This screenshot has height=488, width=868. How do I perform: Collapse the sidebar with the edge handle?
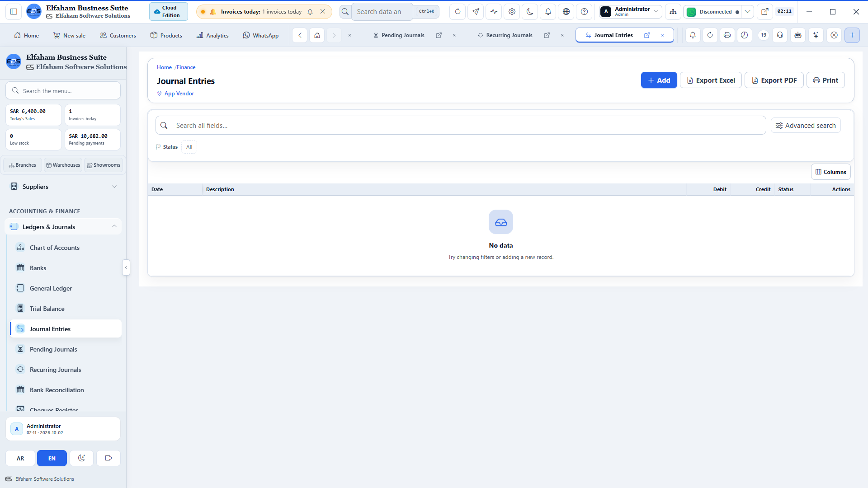[x=126, y=267]
